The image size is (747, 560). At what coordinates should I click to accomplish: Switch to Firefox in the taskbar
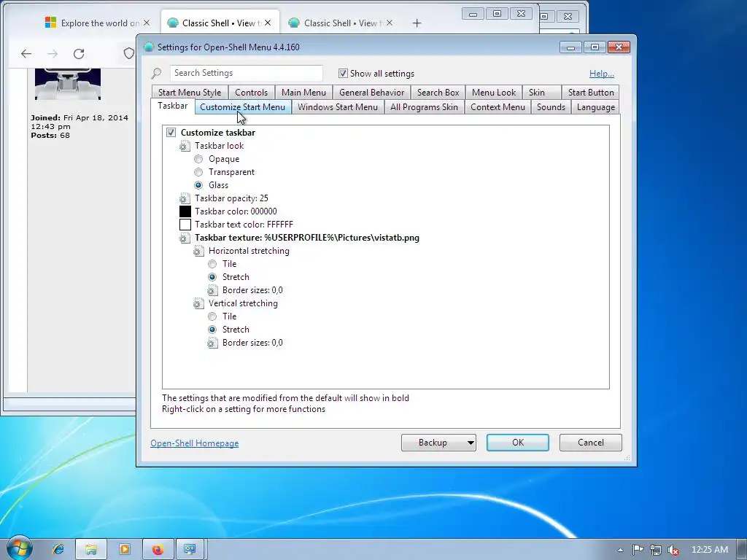coord(158,550)
